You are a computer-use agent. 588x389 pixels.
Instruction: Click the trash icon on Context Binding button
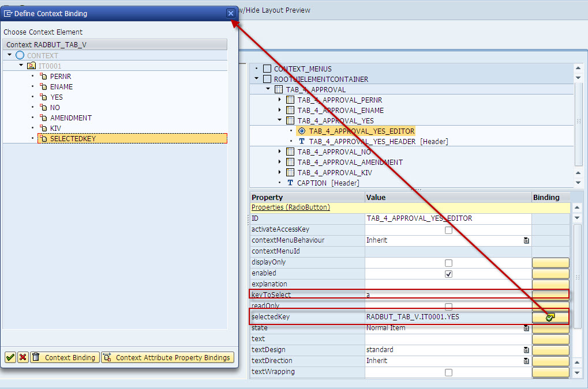37,357
